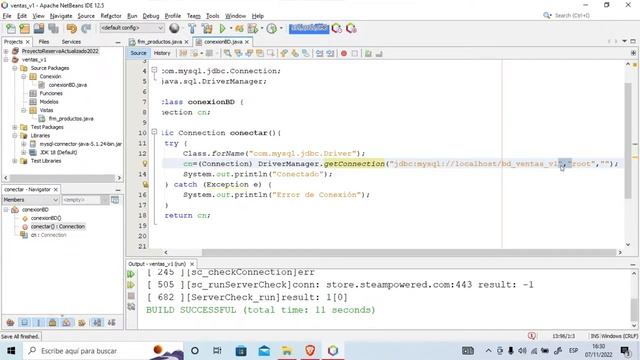Screen dimensions: 640x360
Task: Collapse the Libraries node
Action: pyautogui.click(x=15, y=136)
